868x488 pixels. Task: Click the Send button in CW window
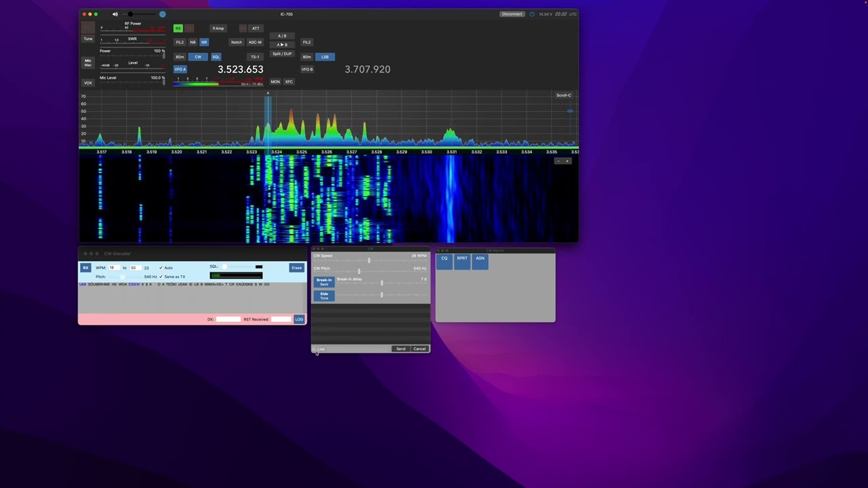401,349
